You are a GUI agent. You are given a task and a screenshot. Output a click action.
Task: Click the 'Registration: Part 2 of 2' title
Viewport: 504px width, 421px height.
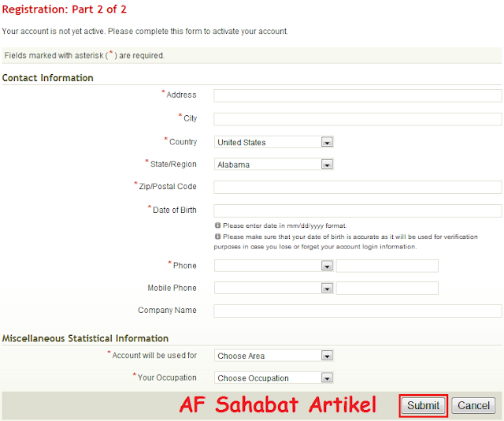(65, 9)
